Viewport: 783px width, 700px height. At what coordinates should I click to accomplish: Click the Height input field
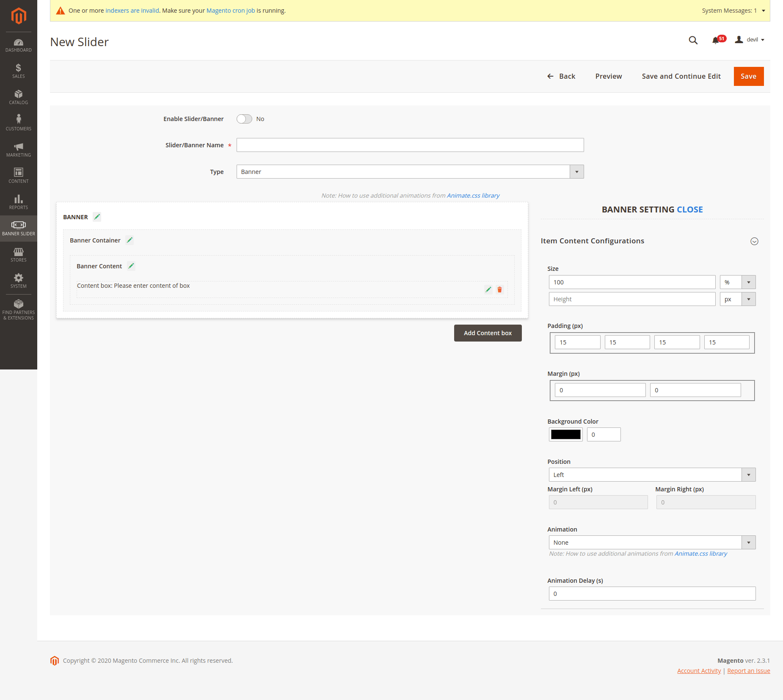coord(632,299)
